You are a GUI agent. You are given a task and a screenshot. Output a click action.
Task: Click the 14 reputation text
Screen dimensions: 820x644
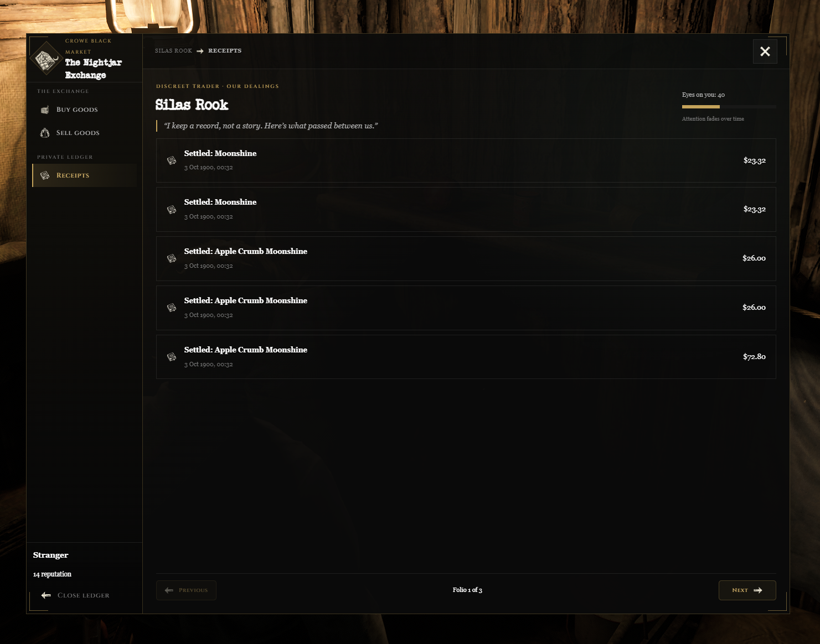[x=52, y=574]
